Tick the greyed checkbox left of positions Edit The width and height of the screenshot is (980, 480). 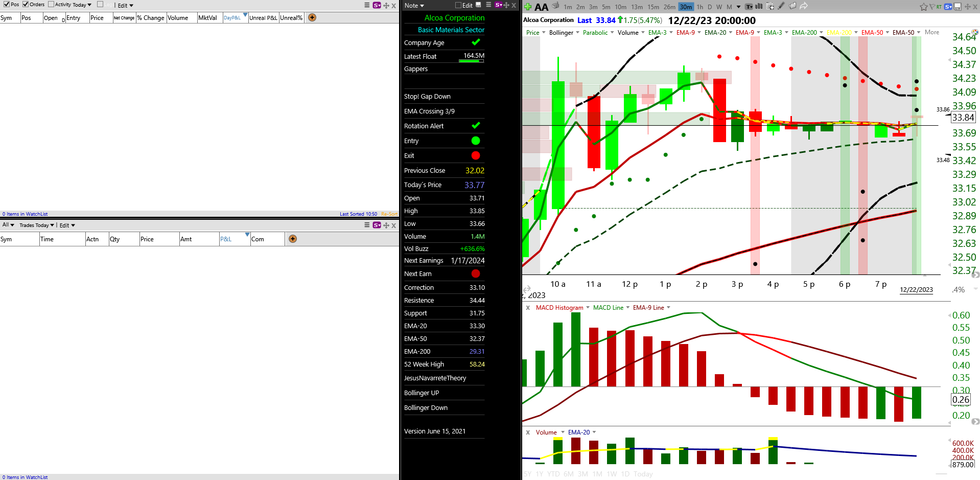click(x=100, y=4)
